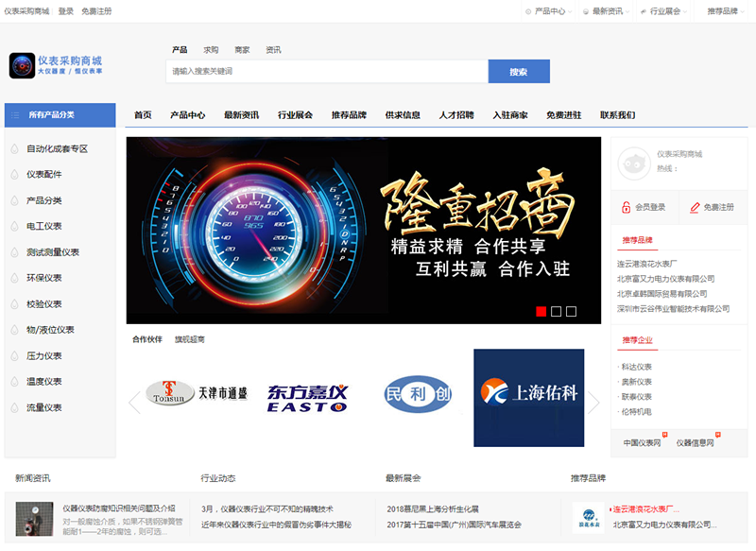Expand the 行业展会 dropdown in top bar
Image resolution: width=756 pixels, height=551 pixels.
(665, 11)
